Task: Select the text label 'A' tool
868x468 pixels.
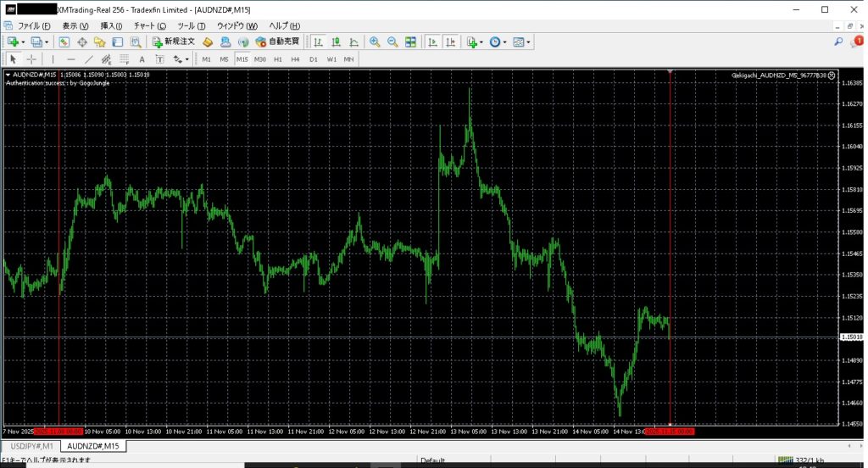Action: click(x=142, y=59)
